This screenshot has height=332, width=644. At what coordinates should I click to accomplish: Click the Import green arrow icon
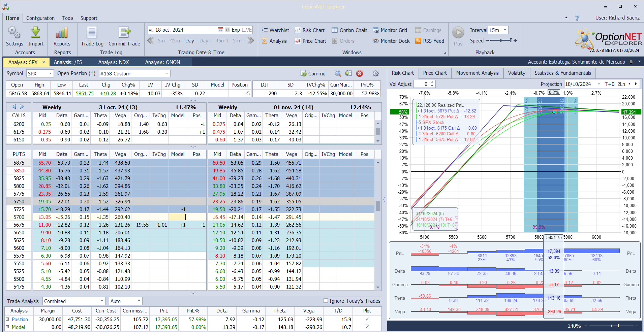click(36, 33)
